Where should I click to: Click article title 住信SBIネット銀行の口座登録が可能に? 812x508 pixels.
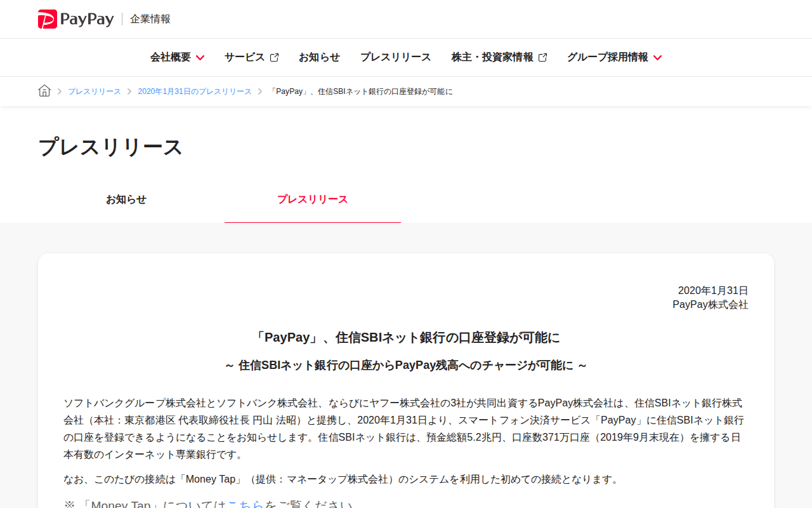coord(406,337)
